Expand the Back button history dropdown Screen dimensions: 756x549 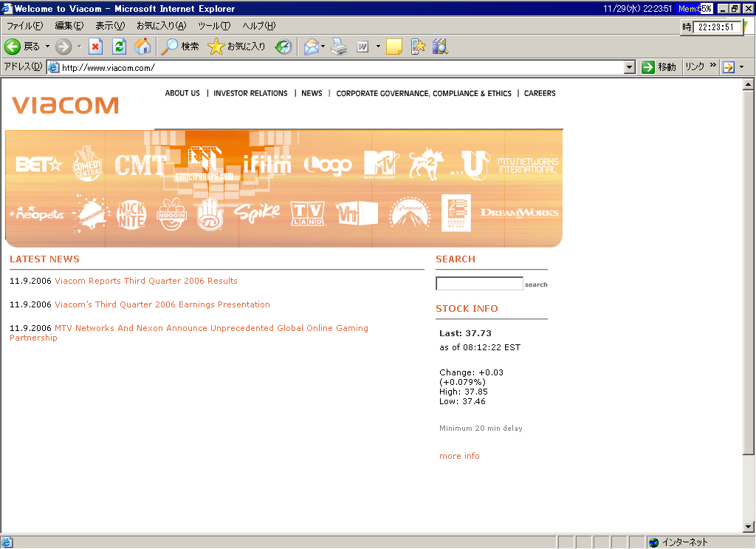tap(48, 47)
